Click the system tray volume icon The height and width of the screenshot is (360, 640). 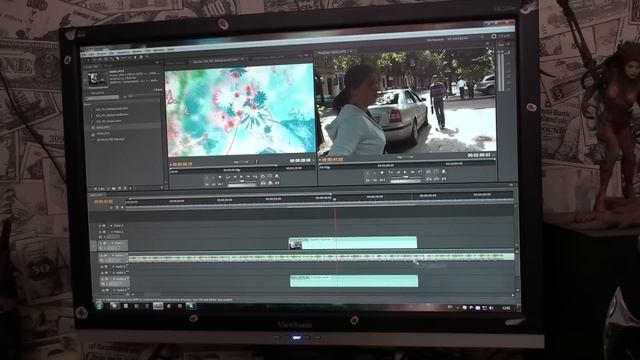pyautogui.click(x=491, y=308)
